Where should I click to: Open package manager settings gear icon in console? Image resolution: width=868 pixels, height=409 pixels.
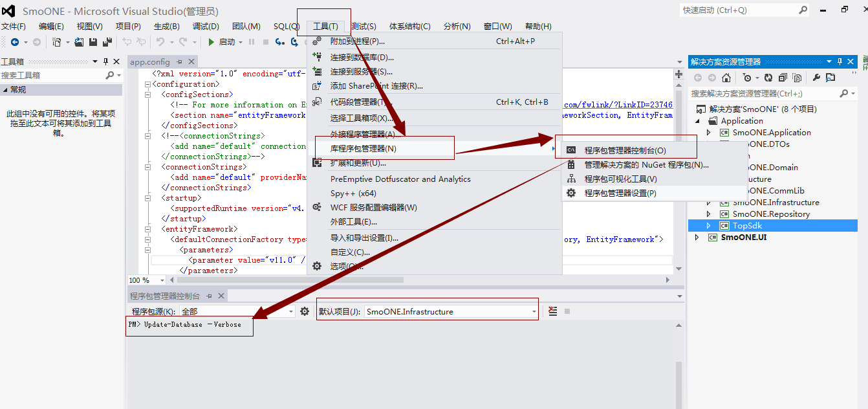(305, 312)
